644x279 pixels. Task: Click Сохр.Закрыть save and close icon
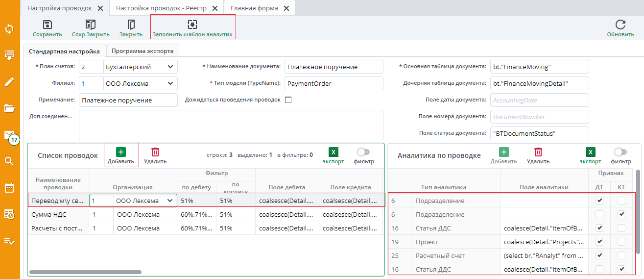tap(91, 25)
